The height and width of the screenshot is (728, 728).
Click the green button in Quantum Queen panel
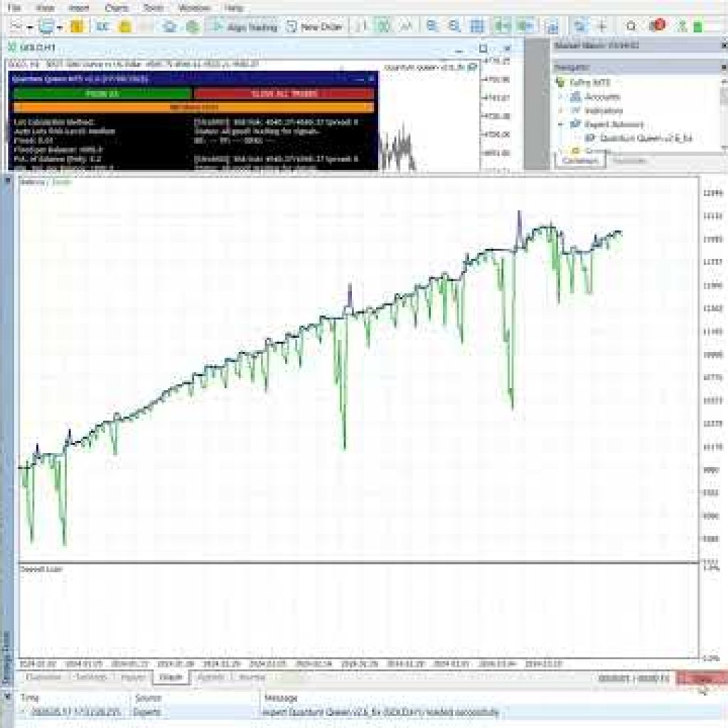(x=102, y=94)
